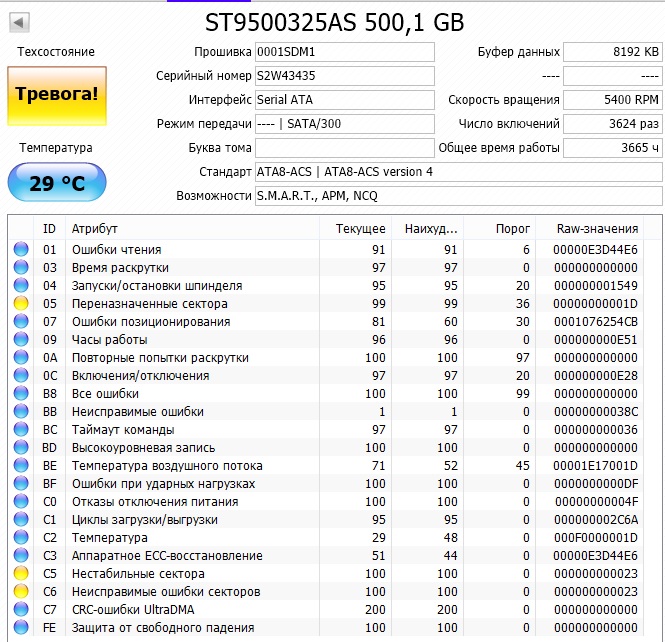Select status icon for Время раскрутки row
Viewport: 665px width, 642px height.
pyautogui.click(x=21, y=267)
